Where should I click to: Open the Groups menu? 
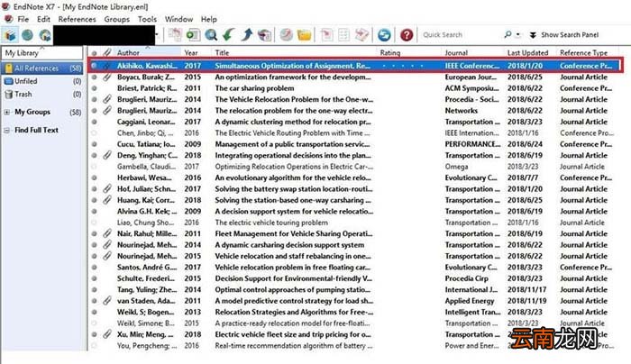click(x=116, y=19)
